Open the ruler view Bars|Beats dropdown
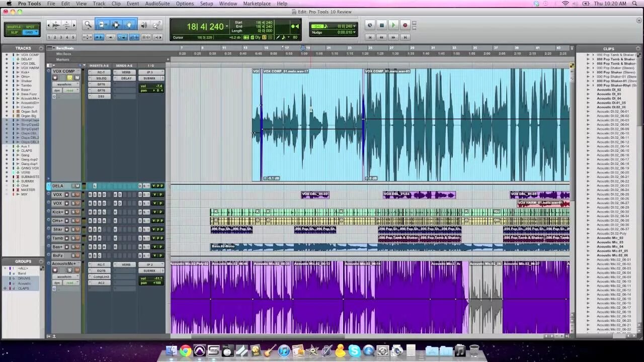Screen dimensions: 644x362 (x=50, y=48)
